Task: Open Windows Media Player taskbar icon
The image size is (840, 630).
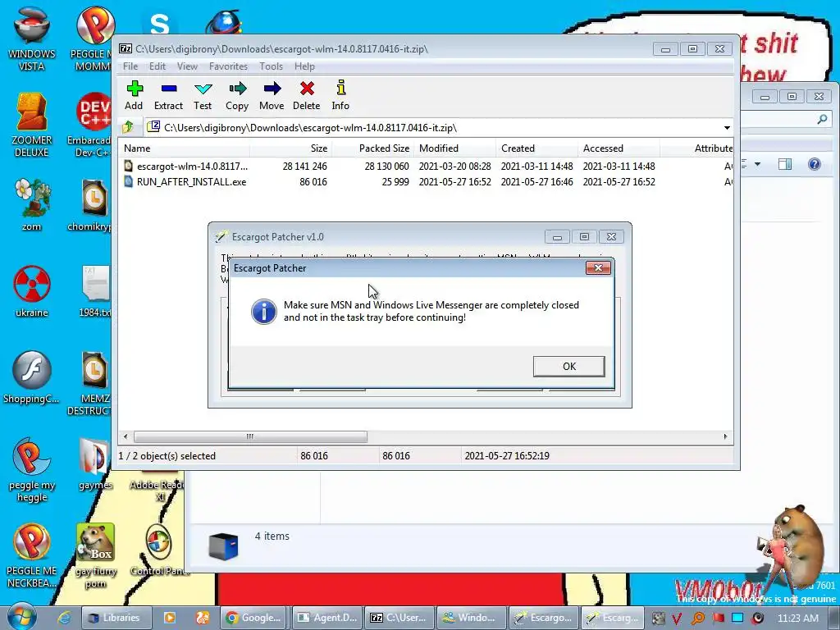Action: (x=169, y=618)
